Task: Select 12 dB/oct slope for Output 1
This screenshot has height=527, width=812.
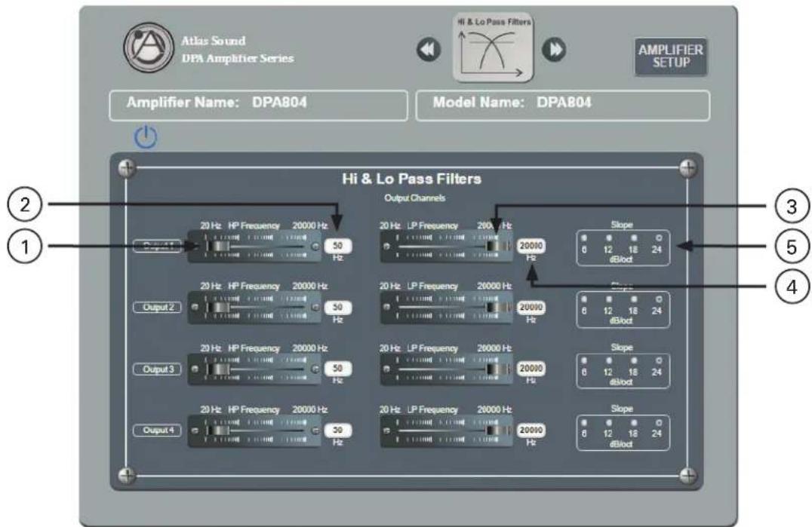Action: click(x=609, y=238)
